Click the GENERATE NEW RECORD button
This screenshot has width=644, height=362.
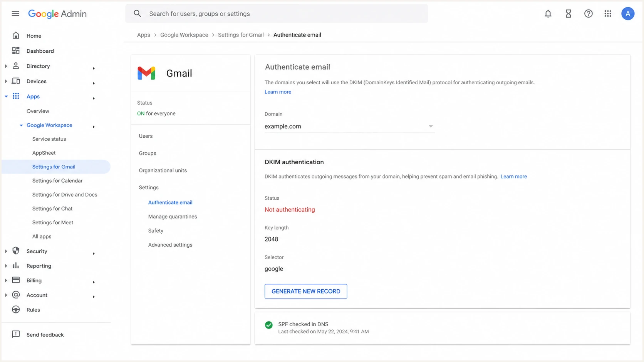(x=306, y=291)
